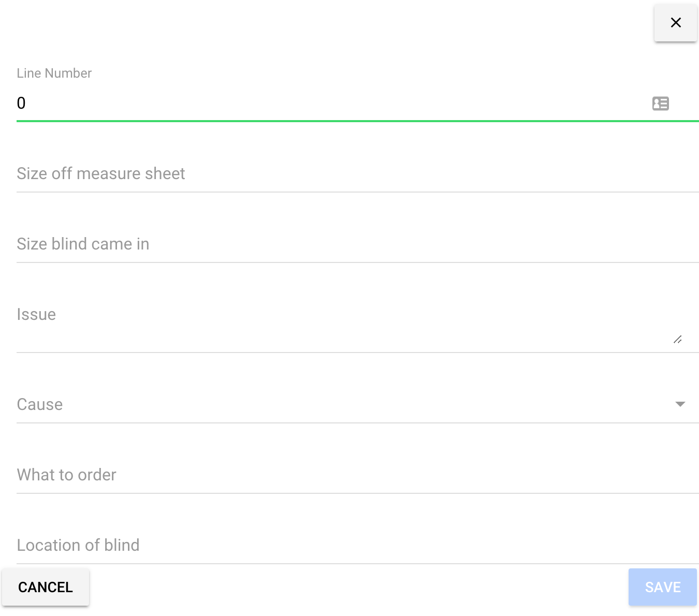699x616 pixels.
Task: Click into the Issue text area
Action: 342,327
